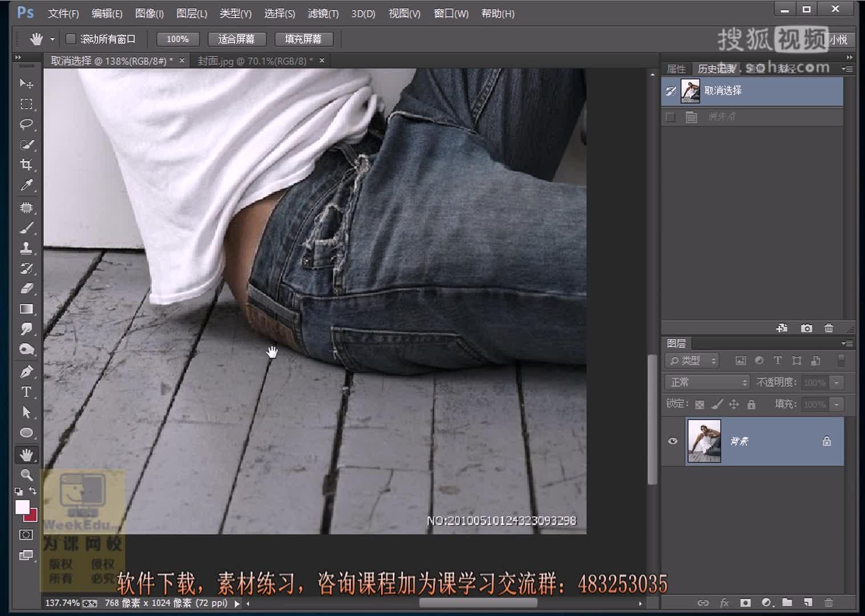865x616 pixels.
Task: Select the Lasso tool
Action: (x=26, y=124)
